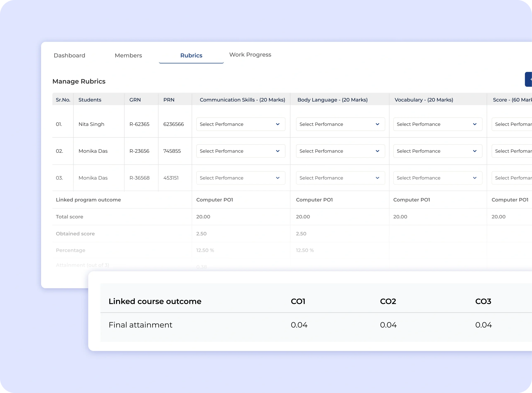Viewport: 532px width, 393px height.
Task: Click the CO2 course outcome header
Action: pyautogui.click(x=388, y=301)
